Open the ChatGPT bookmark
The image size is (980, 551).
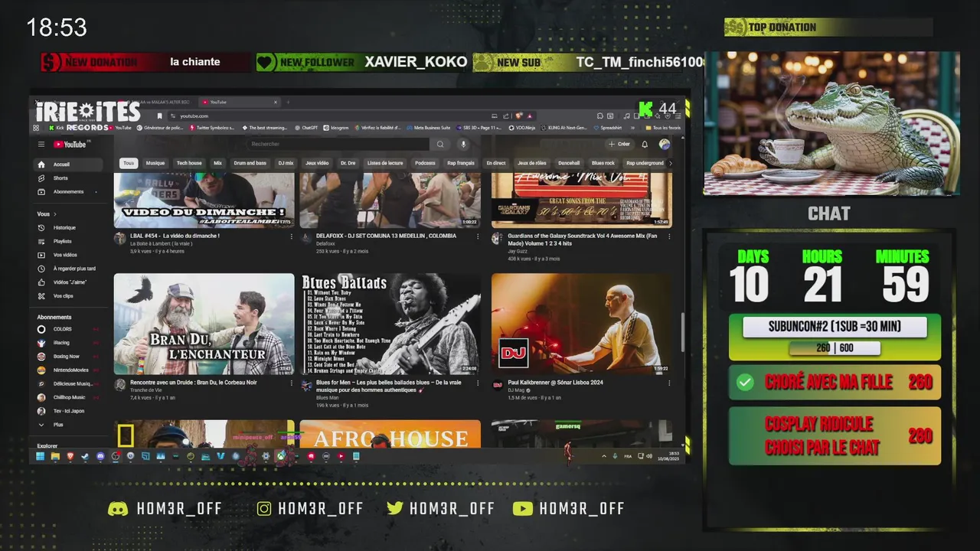coord(305,128)
